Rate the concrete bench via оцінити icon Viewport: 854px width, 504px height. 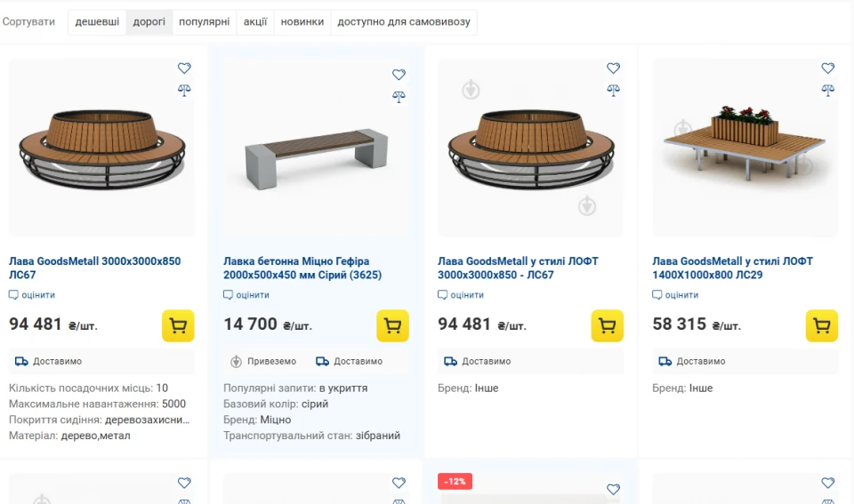click(229, 295)
